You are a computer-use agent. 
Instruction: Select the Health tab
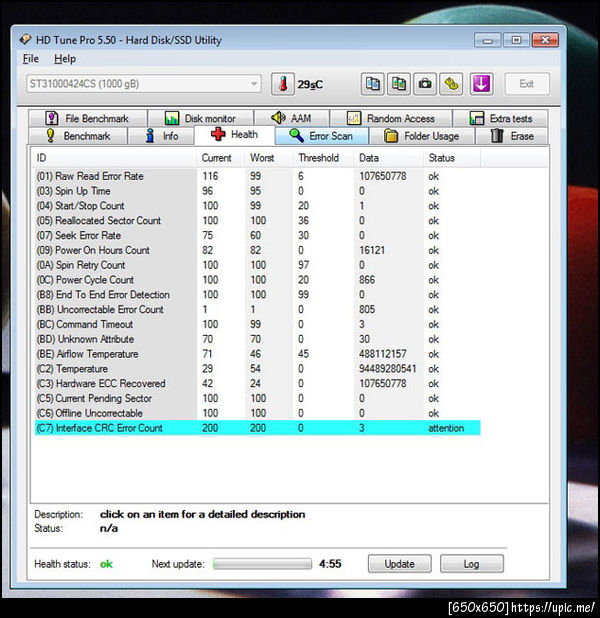[x=235, y=135]
